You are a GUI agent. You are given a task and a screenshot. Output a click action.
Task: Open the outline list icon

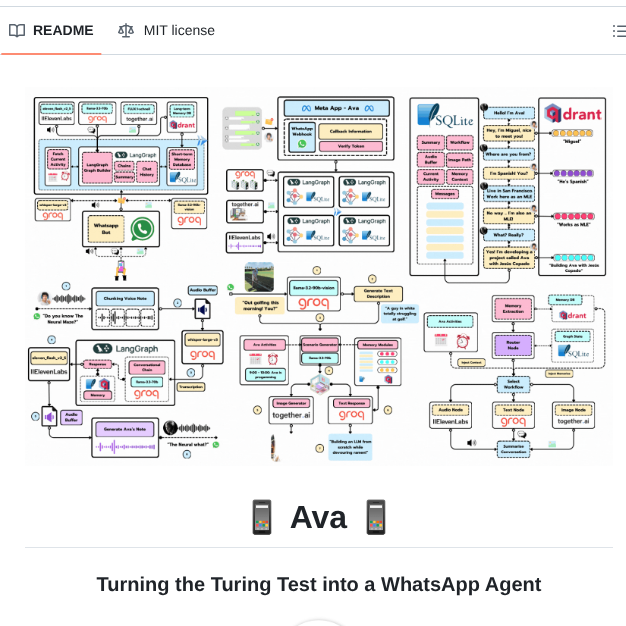(x=619, y=31)
